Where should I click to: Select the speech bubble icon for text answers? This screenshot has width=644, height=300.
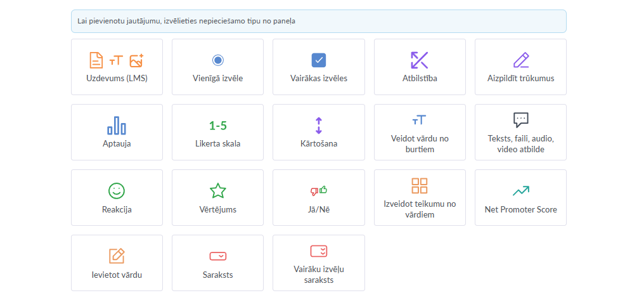point(521,120)
